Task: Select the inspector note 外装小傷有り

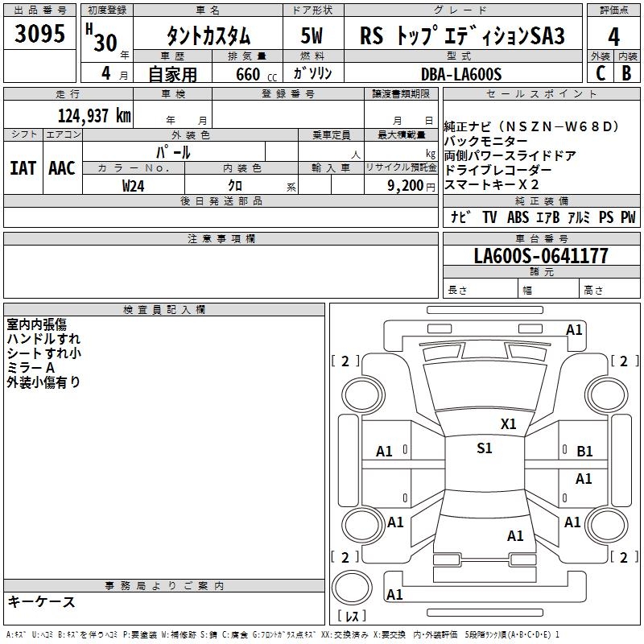Action: [x=43, y=382]
